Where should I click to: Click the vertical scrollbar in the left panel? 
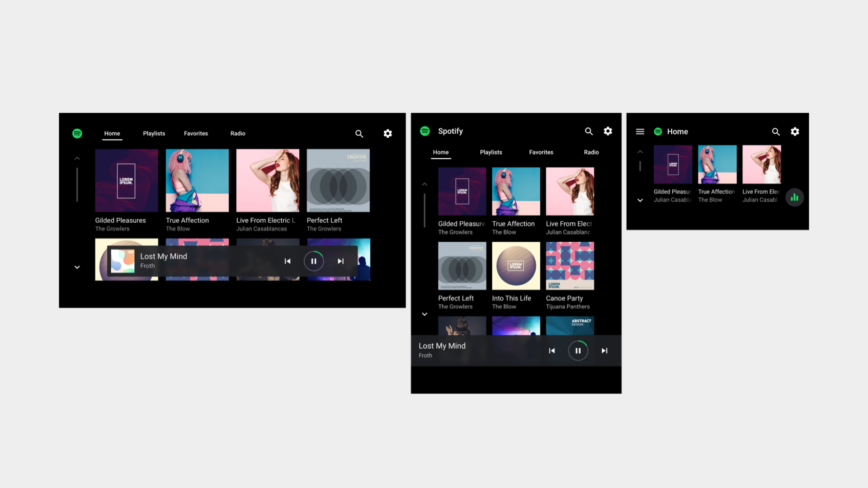[x=77, y=184]
